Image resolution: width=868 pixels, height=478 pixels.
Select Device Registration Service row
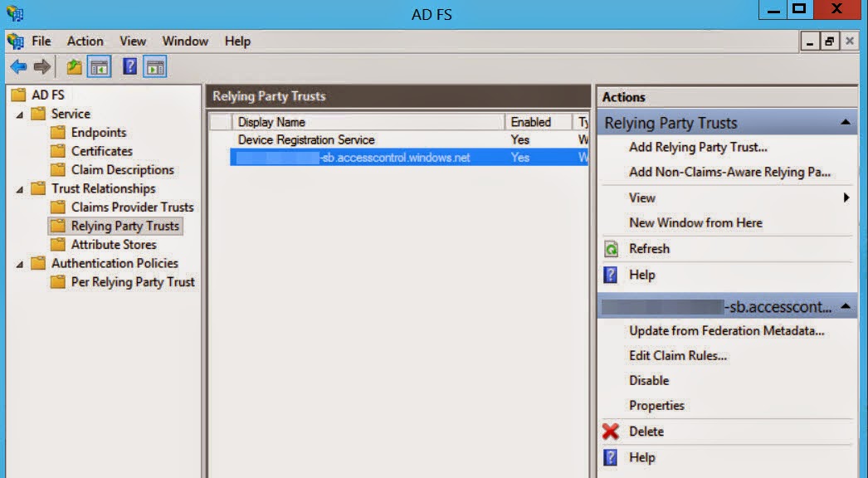click(409, 139)
